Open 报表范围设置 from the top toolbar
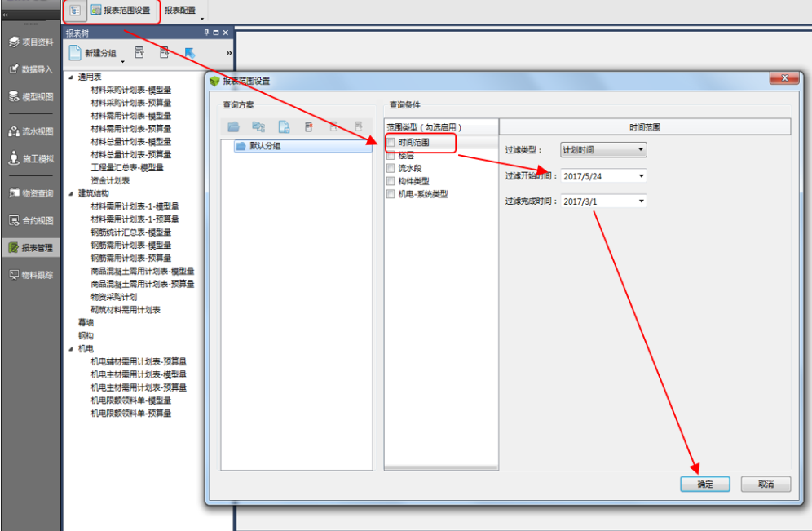Screen dimensions: 812x531 121,11
